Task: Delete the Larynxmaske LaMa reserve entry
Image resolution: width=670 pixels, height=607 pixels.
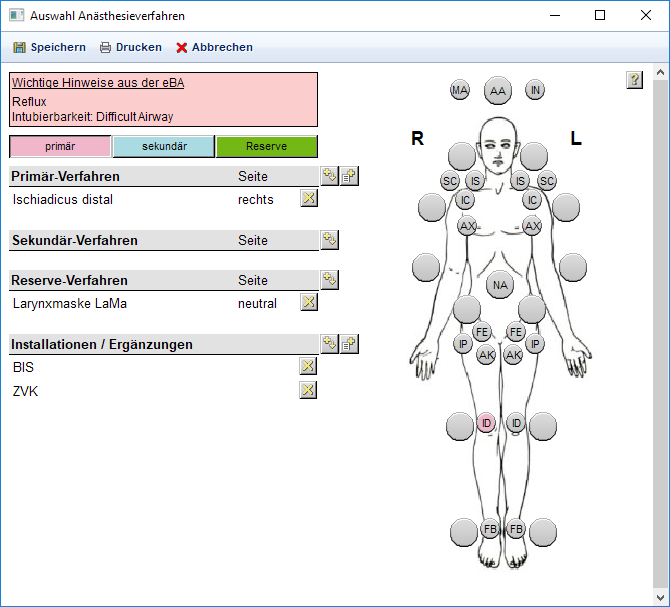Action: tap(309, 302)
